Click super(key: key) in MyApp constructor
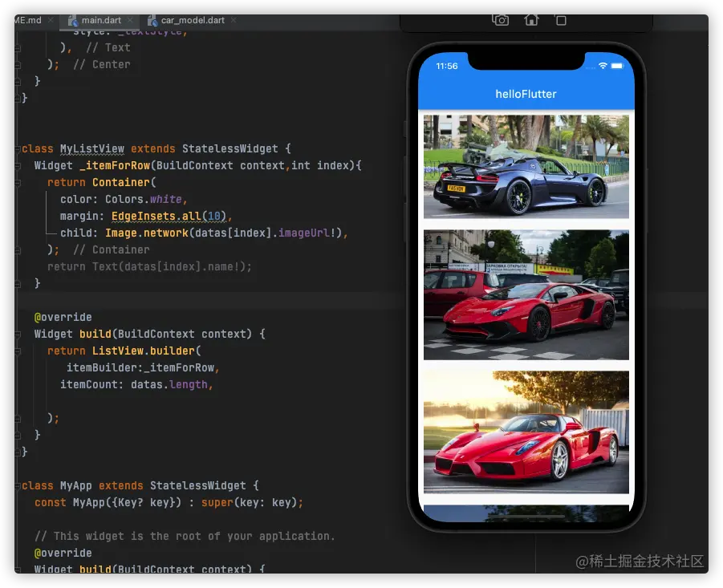 tap(250, 502)
